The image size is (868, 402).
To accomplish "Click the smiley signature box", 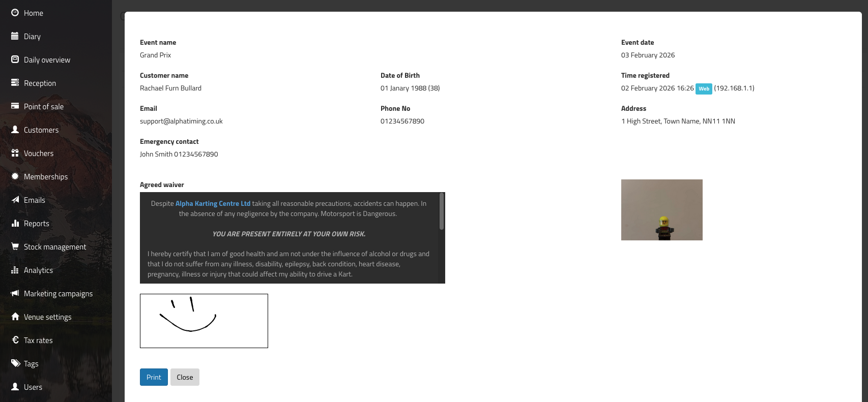I will [204, 321].
